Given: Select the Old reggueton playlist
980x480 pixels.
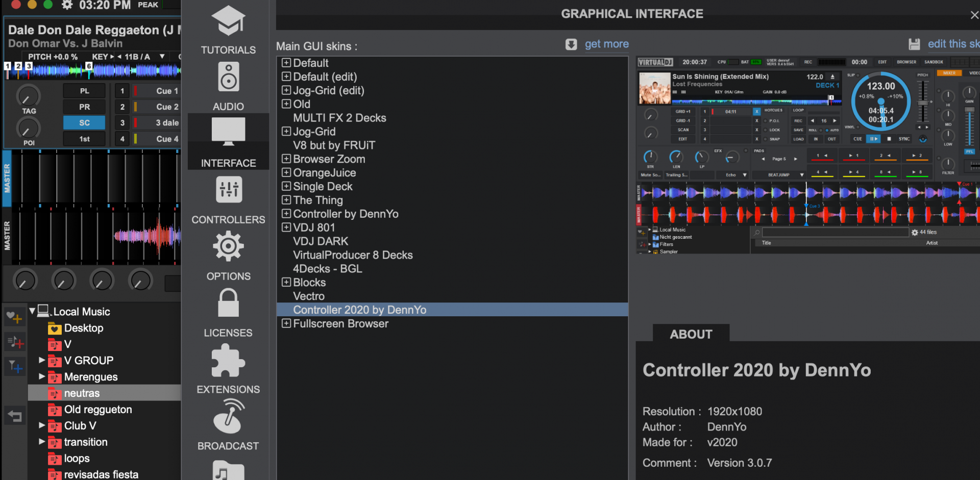Looking at the screenshot, I should click(98, 410).
